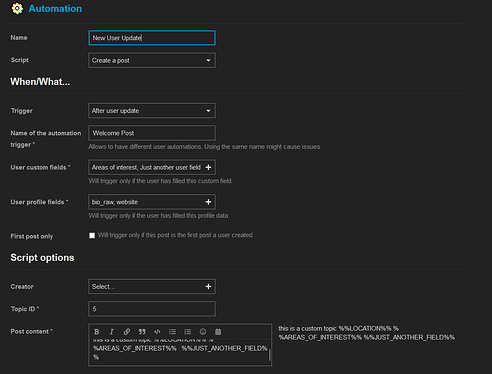Click plus icon in User profile fields
The image size is (492, 374).
pyautogui.click(x=208, y=202)
